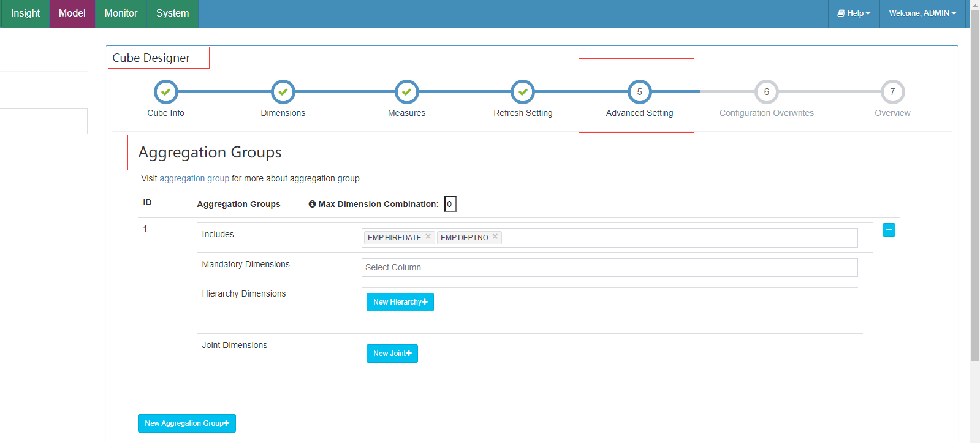Click the Measures step label
Image resolution: width=980 pixels, height=443 pixels.
pos(406,113)
